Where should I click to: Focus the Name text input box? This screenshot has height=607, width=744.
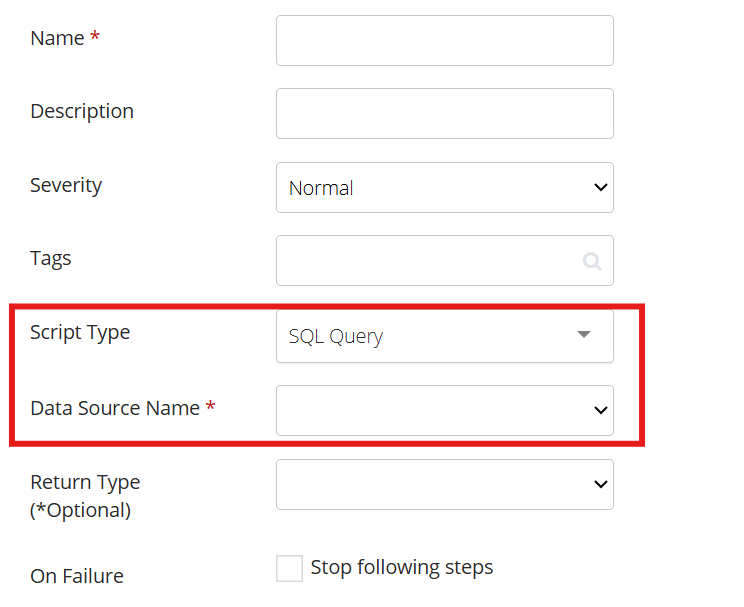[x=445, y=40]
